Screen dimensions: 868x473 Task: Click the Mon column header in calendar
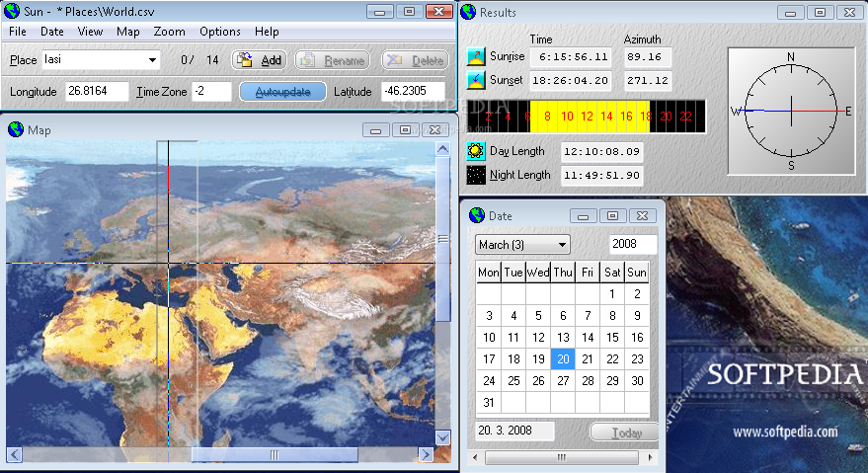pyautogui.click(x=489, y=272)
